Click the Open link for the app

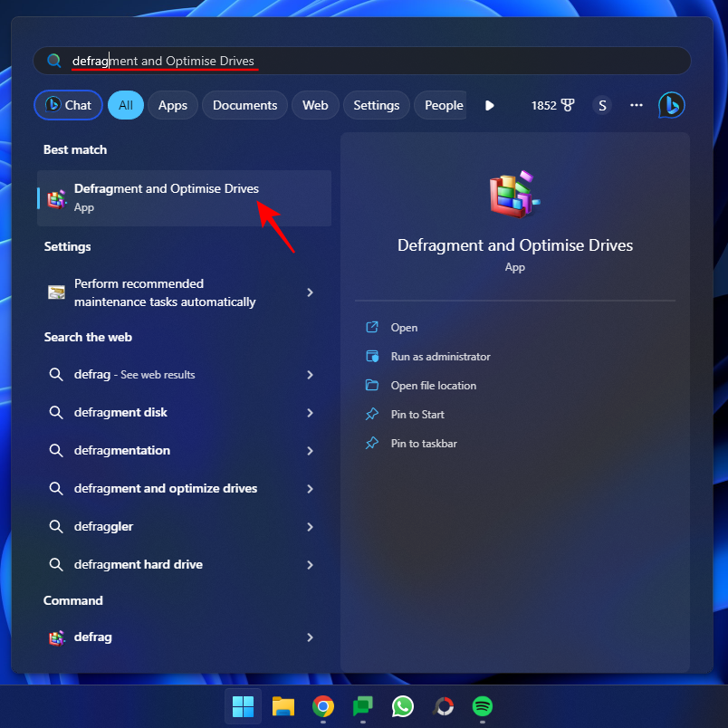click(404, 327)
